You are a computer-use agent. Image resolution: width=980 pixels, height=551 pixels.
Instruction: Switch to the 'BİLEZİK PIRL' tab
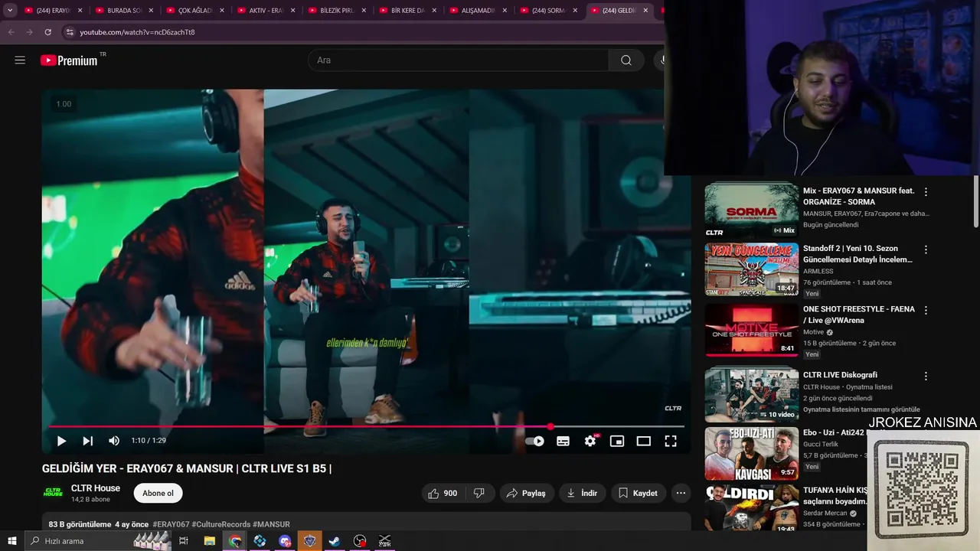tap(337, 11)
